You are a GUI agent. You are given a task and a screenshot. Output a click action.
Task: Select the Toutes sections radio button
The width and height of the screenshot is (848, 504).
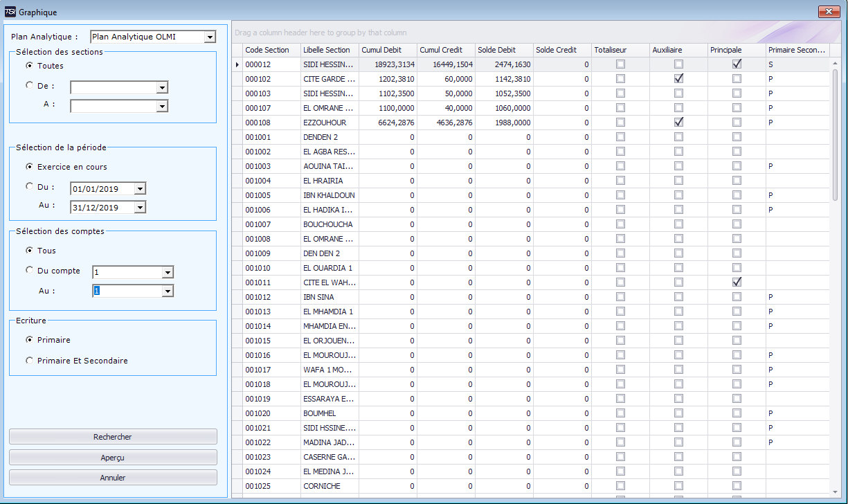[x=29, y=66]
